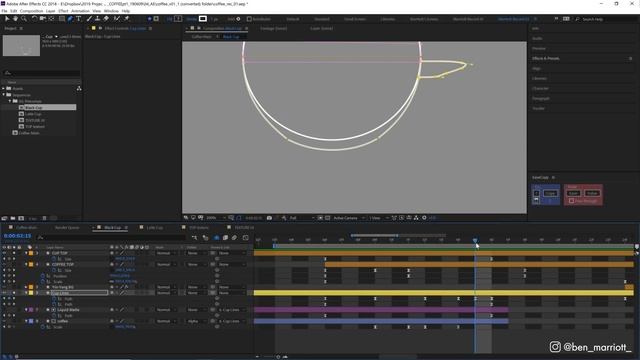Take a snapshot with the camera icon
Image resolution: width=640 pixels, height=360 pixels.
[x=269, y=218]
